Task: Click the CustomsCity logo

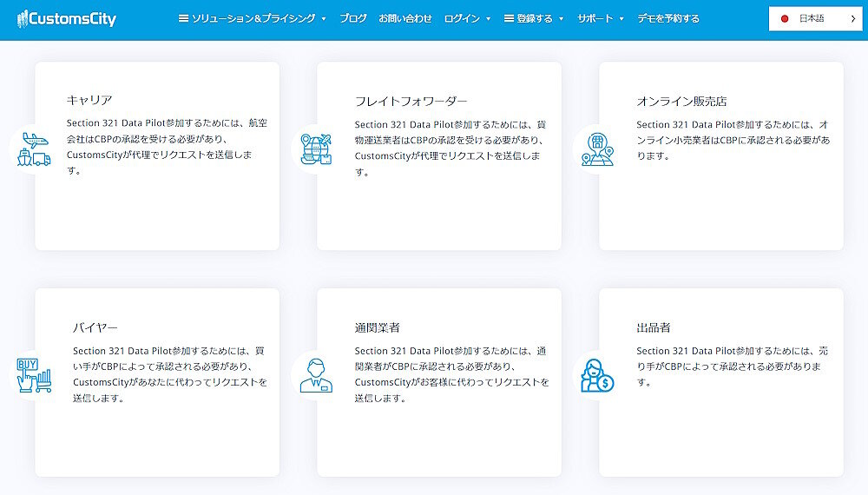Action: 67,18
